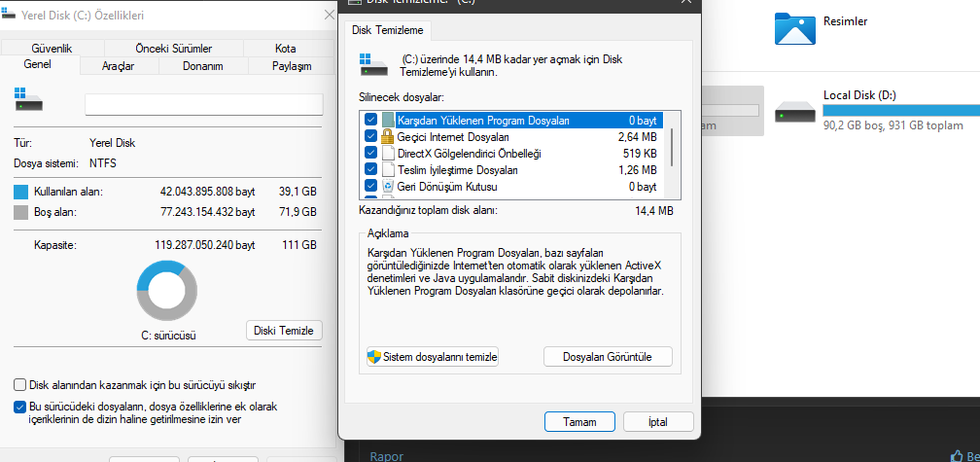Click the Local Disk (D:) usage bar

(901, 111)
